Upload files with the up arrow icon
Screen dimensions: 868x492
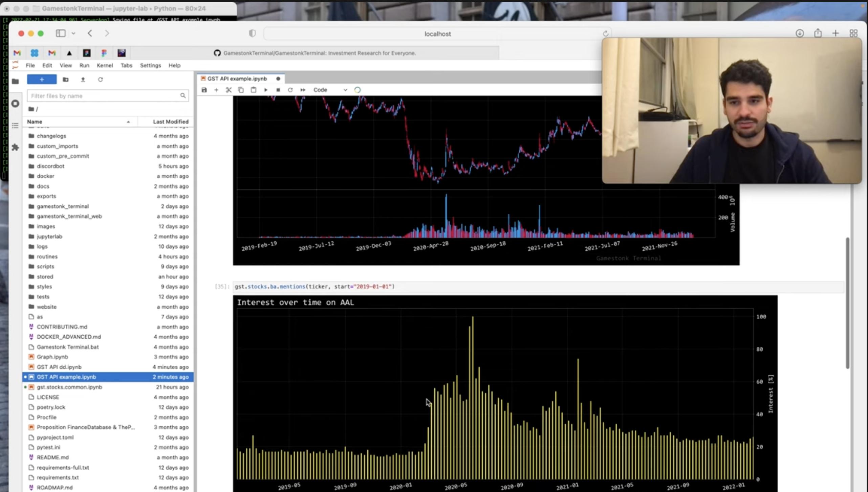click(x=83, y=80)
